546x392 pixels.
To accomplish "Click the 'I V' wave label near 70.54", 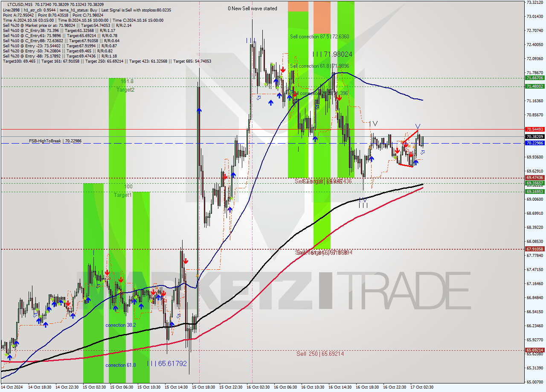I will 373,124.
